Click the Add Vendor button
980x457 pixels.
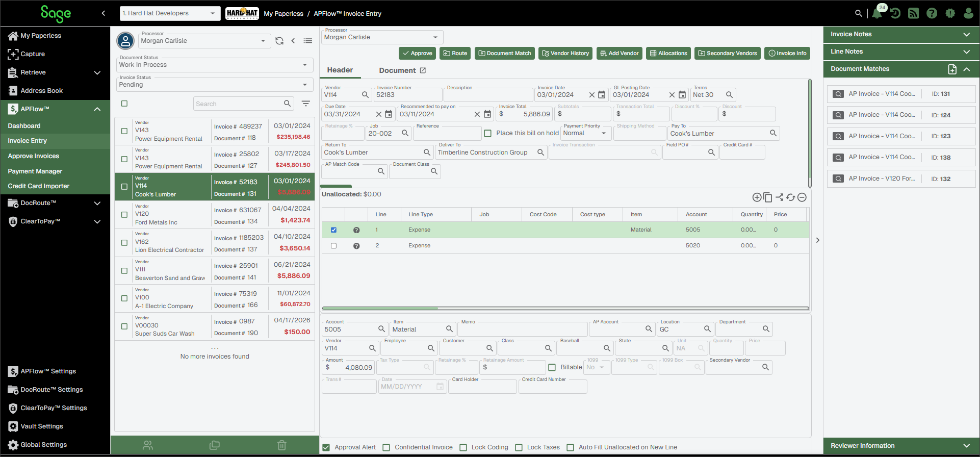620,53
